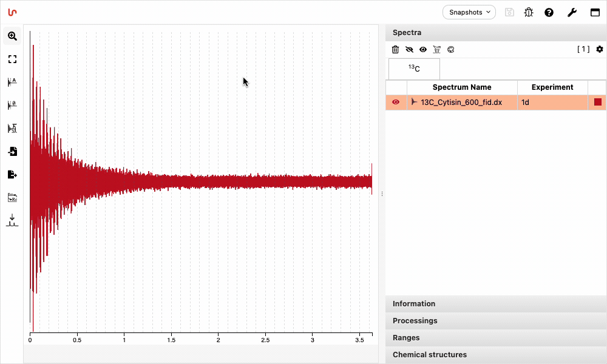Click the red color swatch of the spectrum
Screen dimensions: 607x364
point(597,102)
